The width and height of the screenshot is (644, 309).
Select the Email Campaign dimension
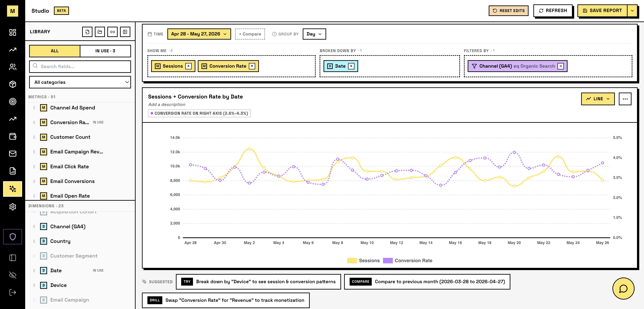tap(69, 300)
